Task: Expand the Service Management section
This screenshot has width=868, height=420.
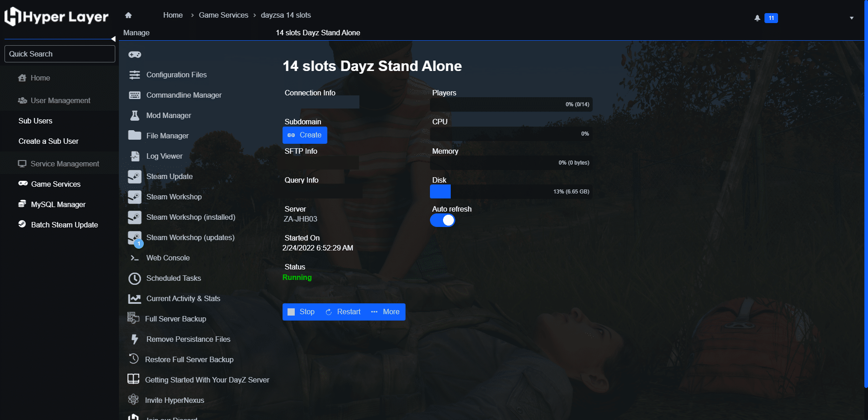Action: pos(59,164)
